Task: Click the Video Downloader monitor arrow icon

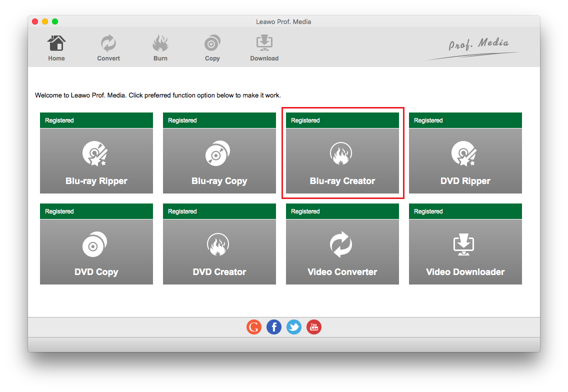Action: [x=463, y=244]
